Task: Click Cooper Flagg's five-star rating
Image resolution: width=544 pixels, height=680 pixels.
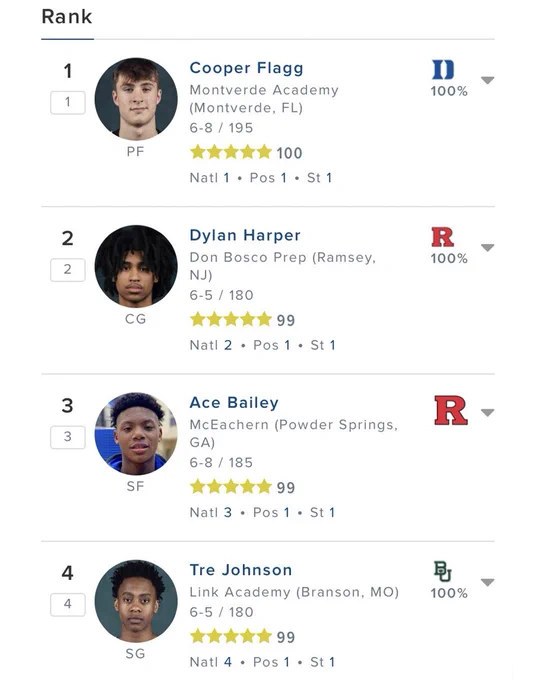Action: click(231, 152)
